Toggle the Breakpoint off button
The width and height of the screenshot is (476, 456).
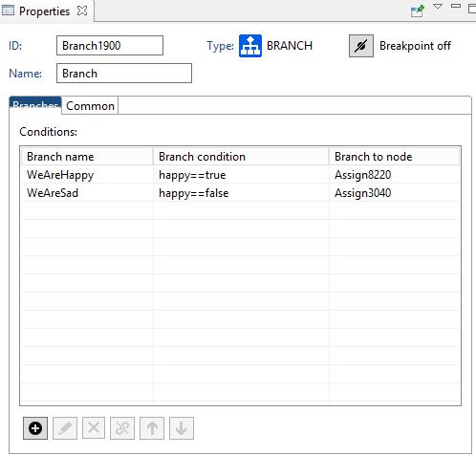click(361, 46)
